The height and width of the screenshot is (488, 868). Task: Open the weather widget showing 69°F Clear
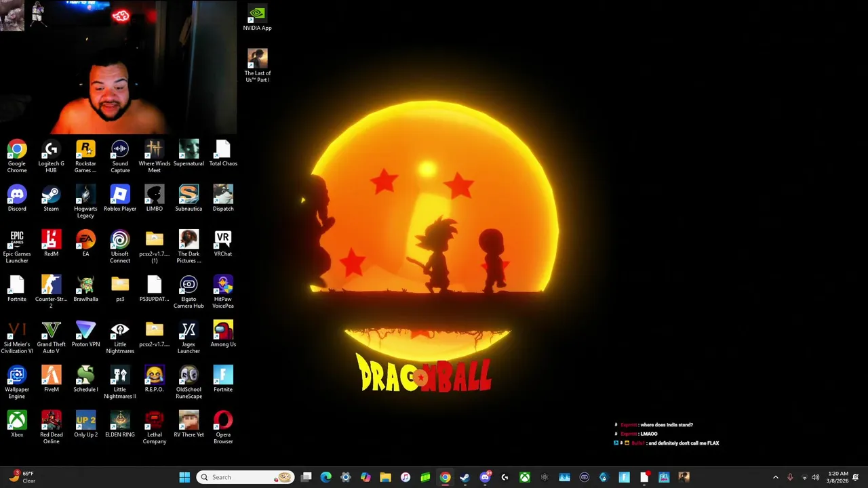click(20, 477)
